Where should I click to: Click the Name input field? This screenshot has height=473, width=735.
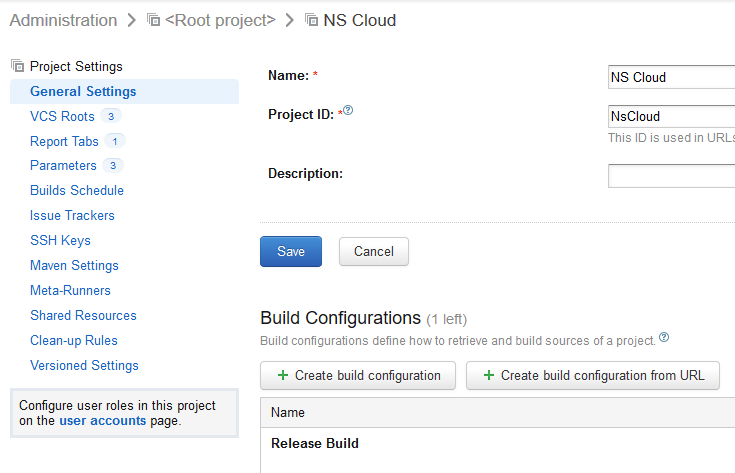click(671, 77)
